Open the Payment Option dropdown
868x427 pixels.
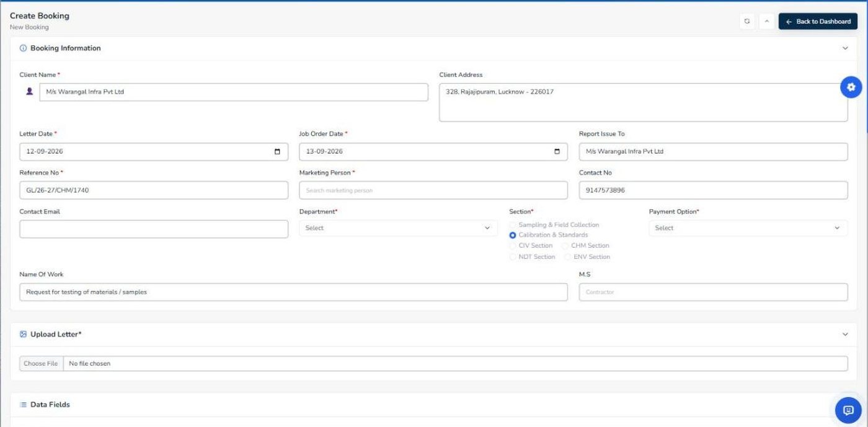(x=748, y=228)
